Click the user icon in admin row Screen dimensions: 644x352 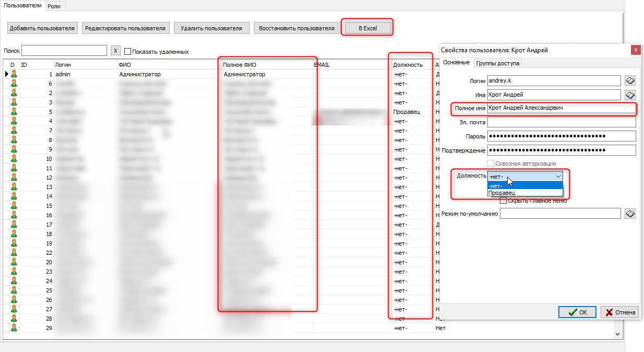point(14,74)
